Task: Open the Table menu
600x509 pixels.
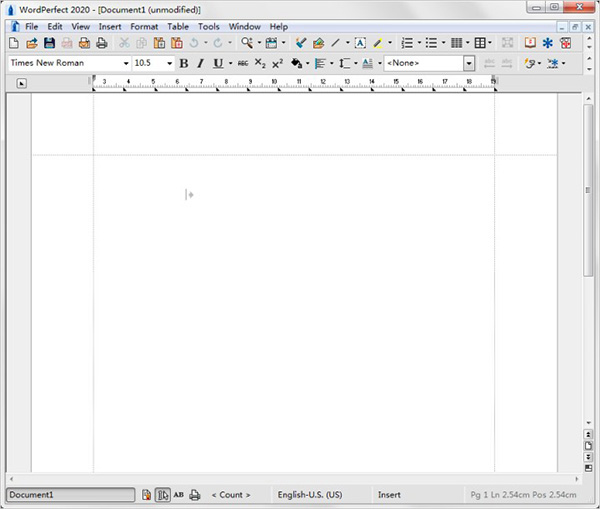Action: pyautogui.click(x=178, y=27)
